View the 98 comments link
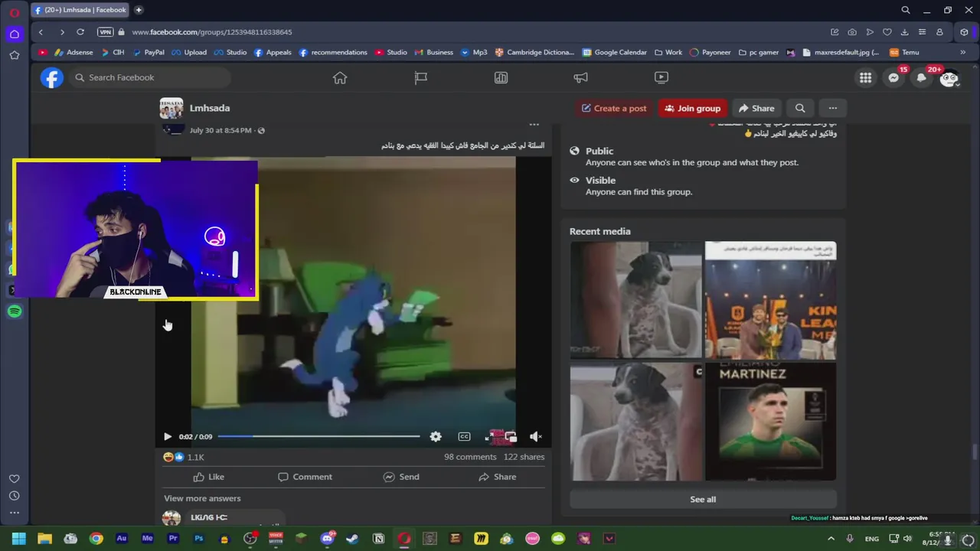The width and height of the screenshot is (980, 551). [x=470, y=457]
